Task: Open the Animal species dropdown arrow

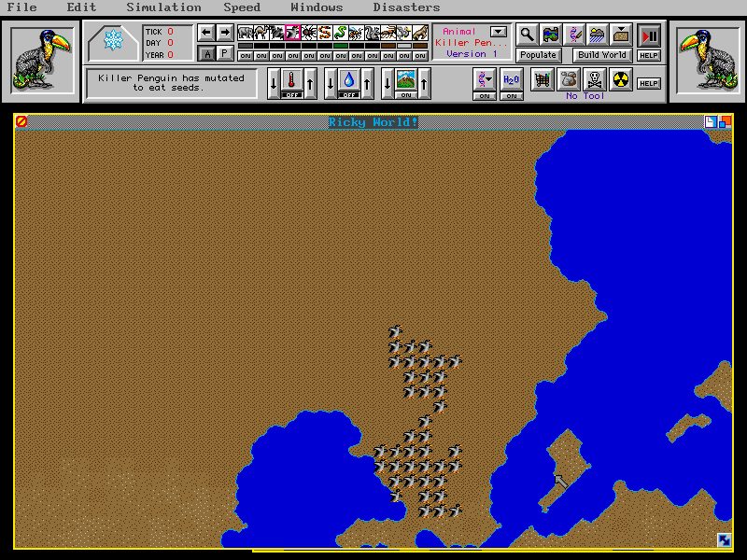Action: tap(499, 32)
